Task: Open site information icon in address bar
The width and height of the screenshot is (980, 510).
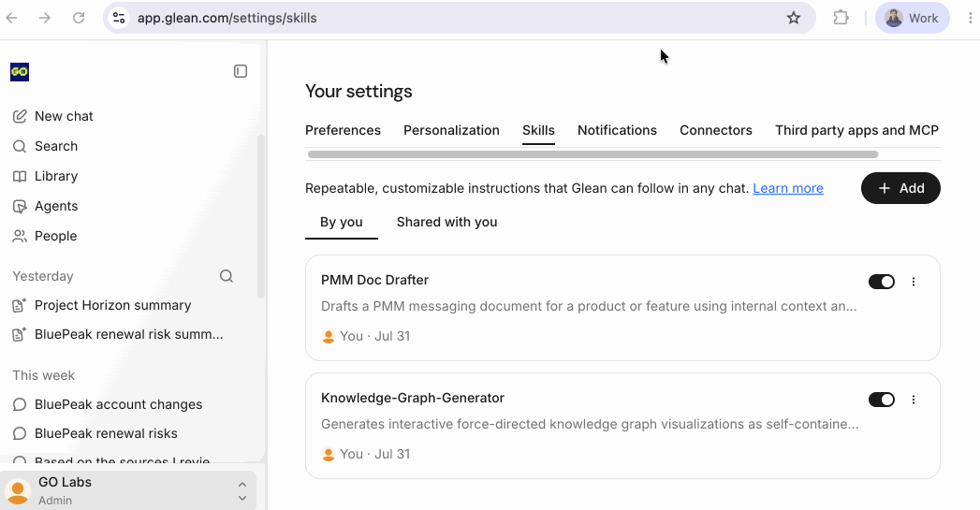Action: (119, 18)
